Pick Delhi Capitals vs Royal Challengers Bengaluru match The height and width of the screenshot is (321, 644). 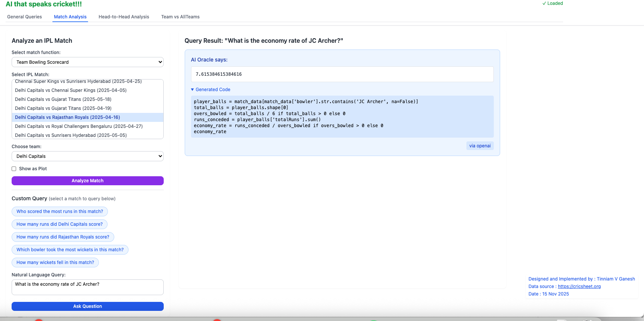[x=79, y=126]
